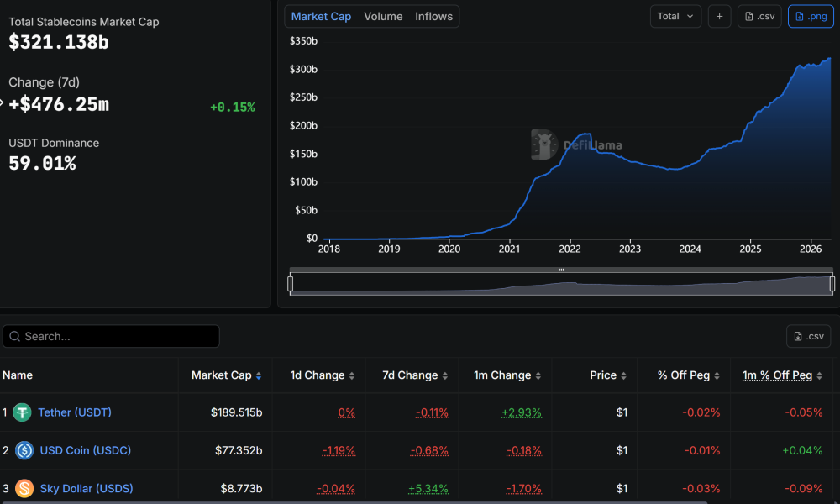Download chart data as .csv

[x=759, y=17]
